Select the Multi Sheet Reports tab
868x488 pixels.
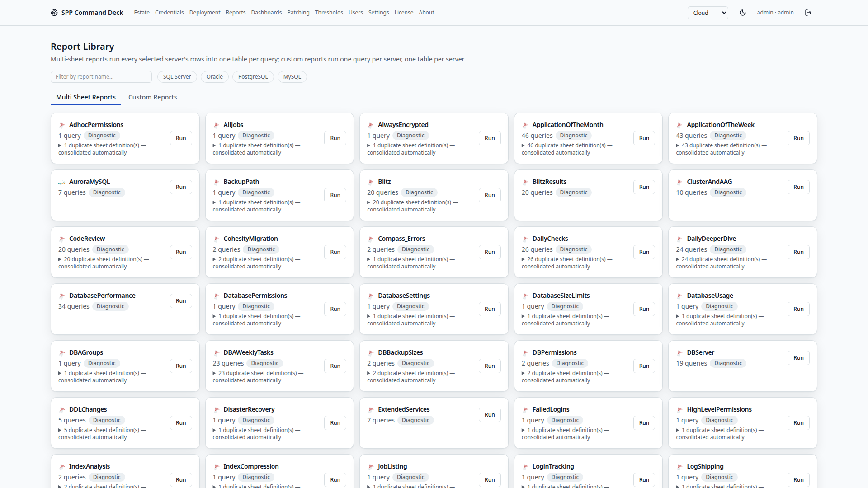(86, 97)
